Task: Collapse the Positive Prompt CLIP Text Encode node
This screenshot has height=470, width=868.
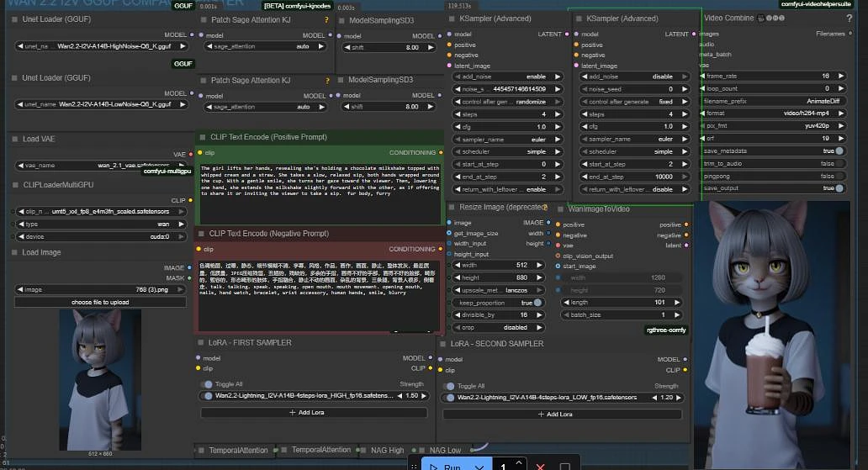Action: [x=201, y=137]
